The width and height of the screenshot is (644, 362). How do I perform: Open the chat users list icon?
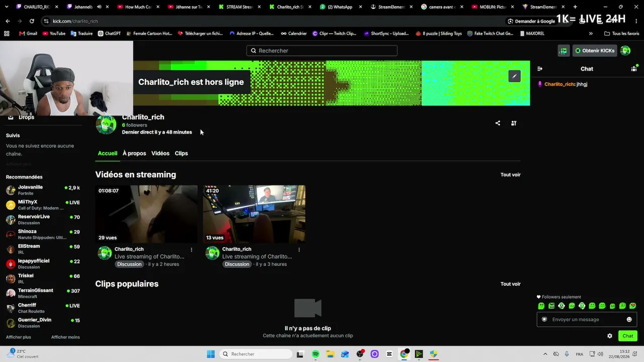coord(634,69)
